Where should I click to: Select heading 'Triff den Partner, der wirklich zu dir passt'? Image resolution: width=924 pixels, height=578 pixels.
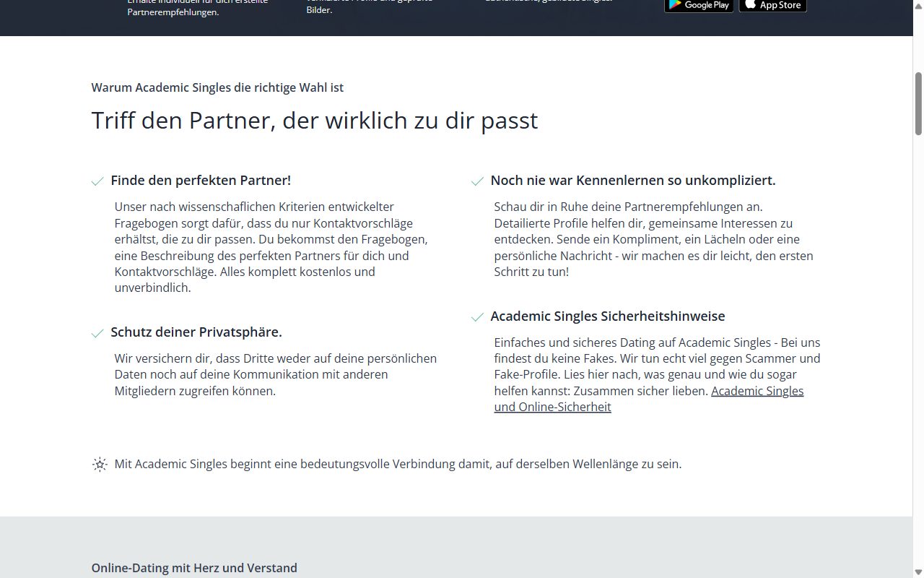click(315, 120)
